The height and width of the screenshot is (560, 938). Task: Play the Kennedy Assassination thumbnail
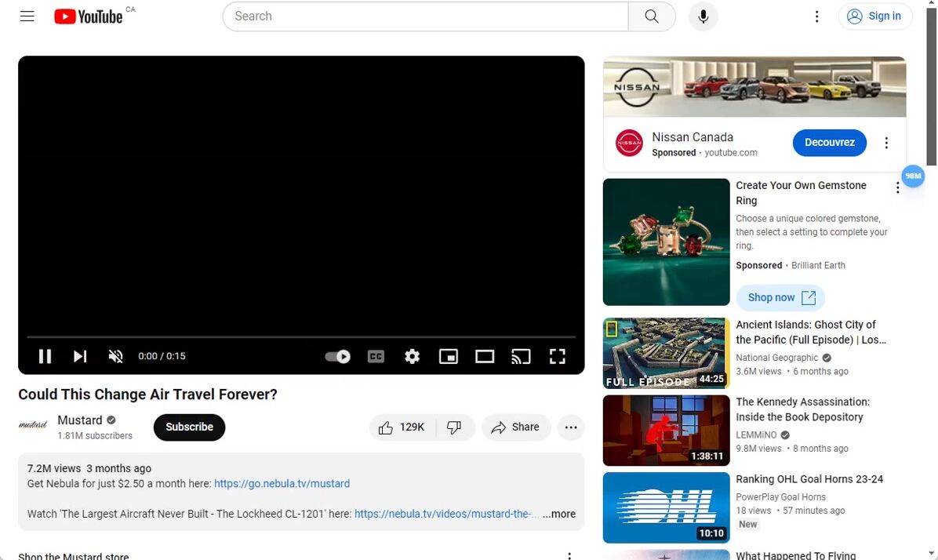pyautogui.click(x=667, y=431)
